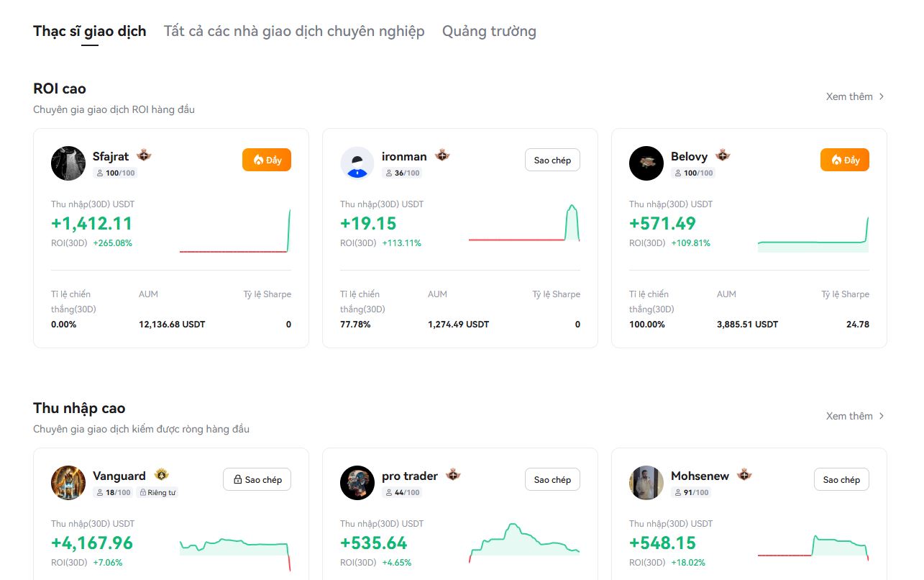
Task: Click the follower count 91/100 under Mohsenew
Action: point(691,492)
